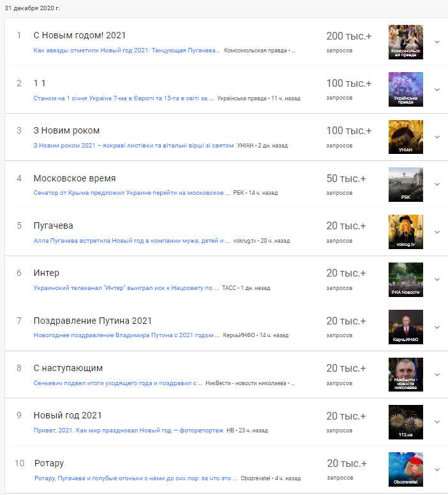Open article "Сенатор от Крыма предложил Украине"
The image size is (448, 495).
[131, 192]
